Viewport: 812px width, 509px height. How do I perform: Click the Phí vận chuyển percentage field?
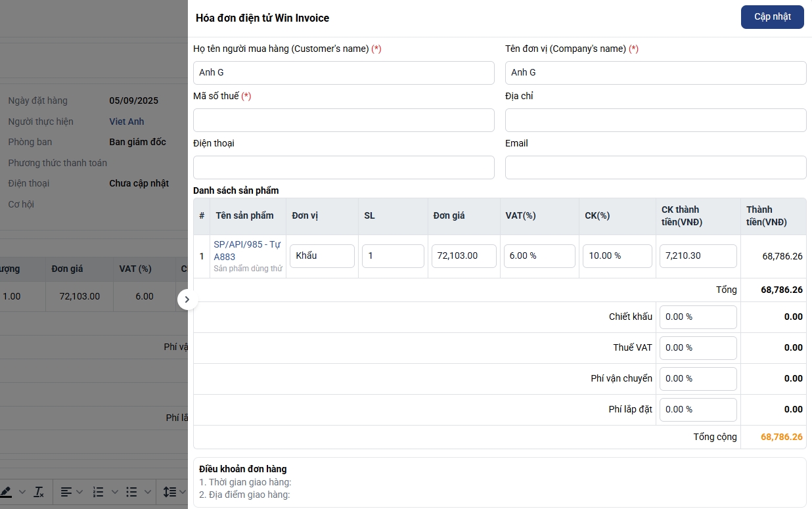pyautogui.click(x=698, y=378)
